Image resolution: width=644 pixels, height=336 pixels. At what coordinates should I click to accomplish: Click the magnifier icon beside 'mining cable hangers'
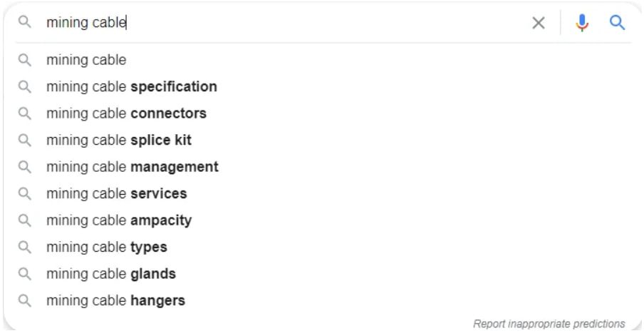click(25, 300)
